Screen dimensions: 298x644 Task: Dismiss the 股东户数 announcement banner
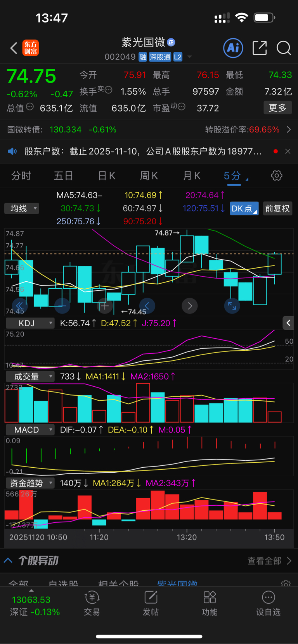(x=288, y=151)
